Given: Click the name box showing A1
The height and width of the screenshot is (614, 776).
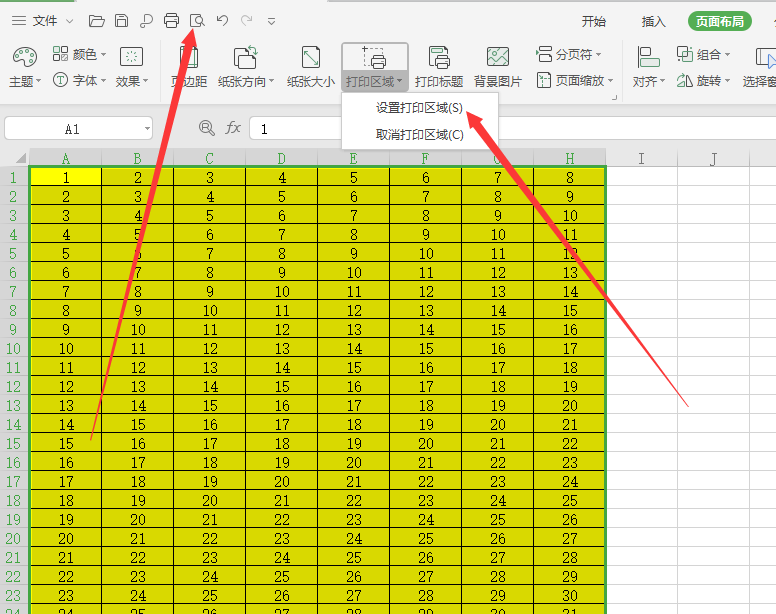Looking at the screenshot, I should click(x=73, y=129).
